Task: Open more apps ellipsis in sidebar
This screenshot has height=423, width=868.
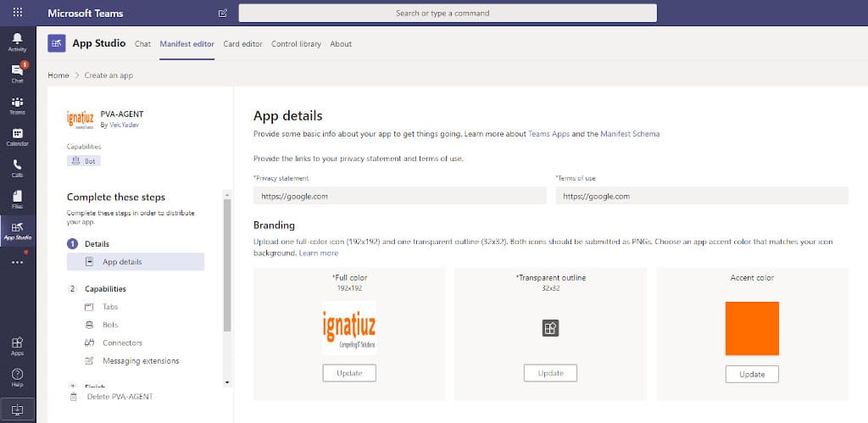Action: point(17,262)
